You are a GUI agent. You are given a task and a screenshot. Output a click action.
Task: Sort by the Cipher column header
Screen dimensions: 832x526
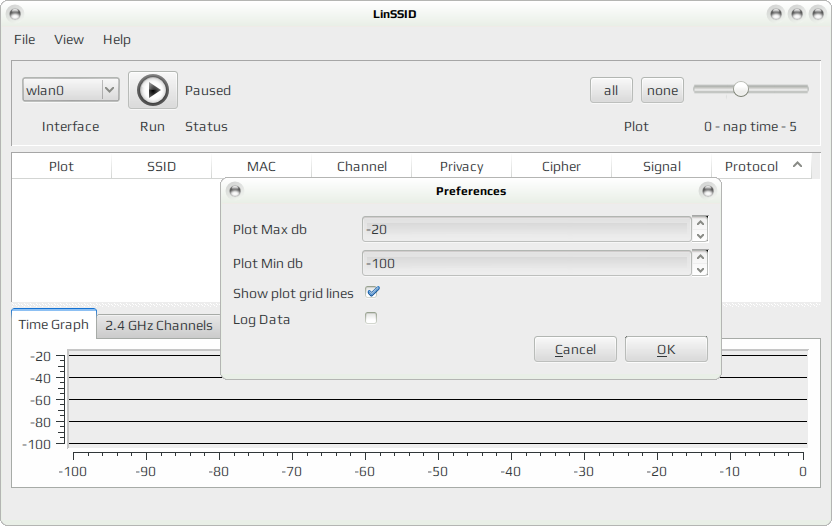click(x=561, y=167)
